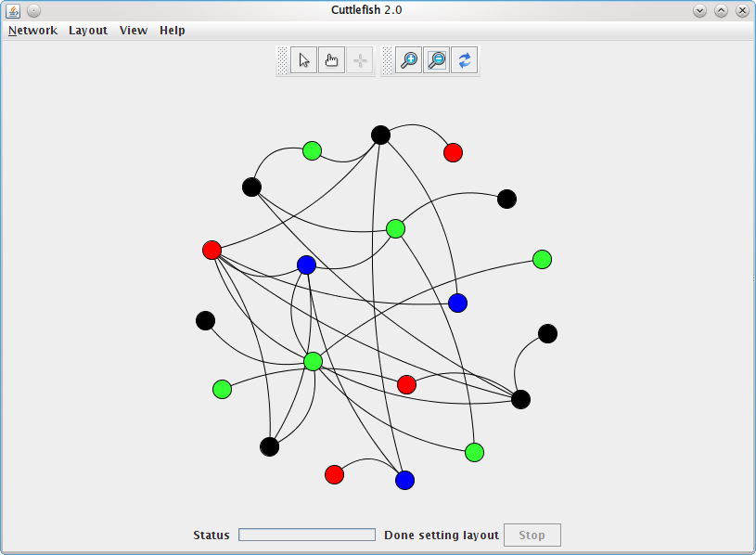Select the red hub node on the left
This screenshot has height=555, width=756.
coord(212,251)
